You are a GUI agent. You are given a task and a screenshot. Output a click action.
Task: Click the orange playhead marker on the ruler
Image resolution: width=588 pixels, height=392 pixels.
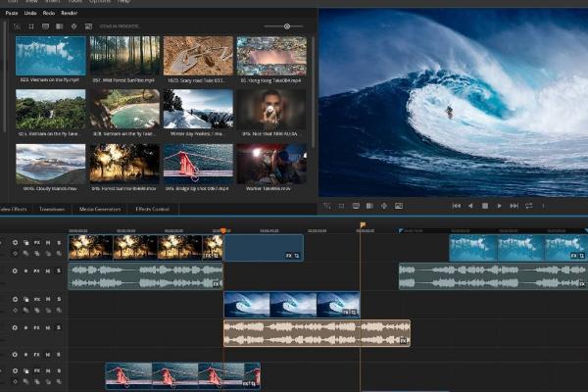223,230
